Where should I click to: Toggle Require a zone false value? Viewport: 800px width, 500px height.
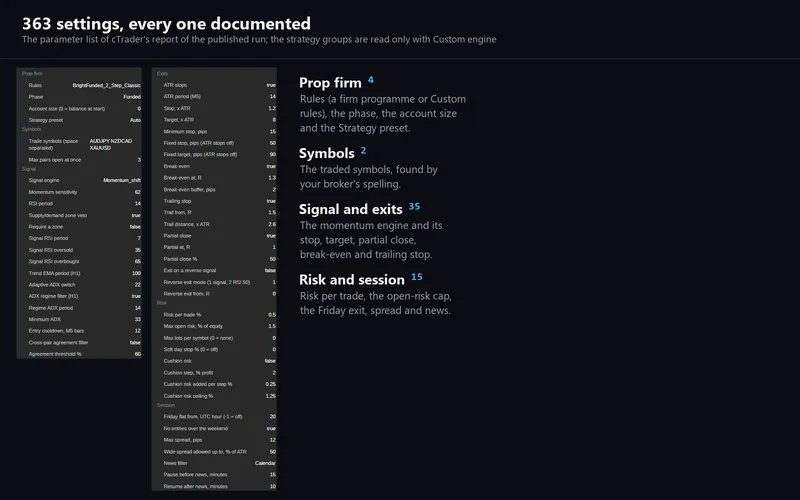(x=135, y=227)
